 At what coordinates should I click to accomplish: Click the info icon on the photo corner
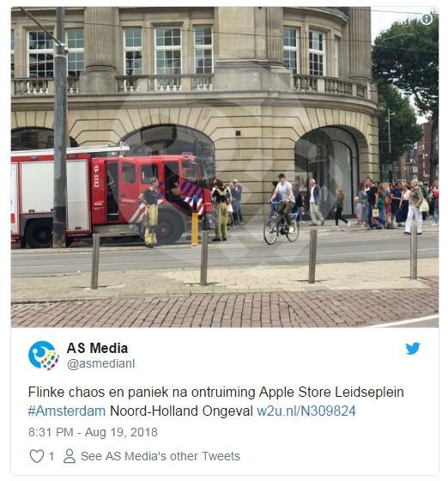coord(427,19)
